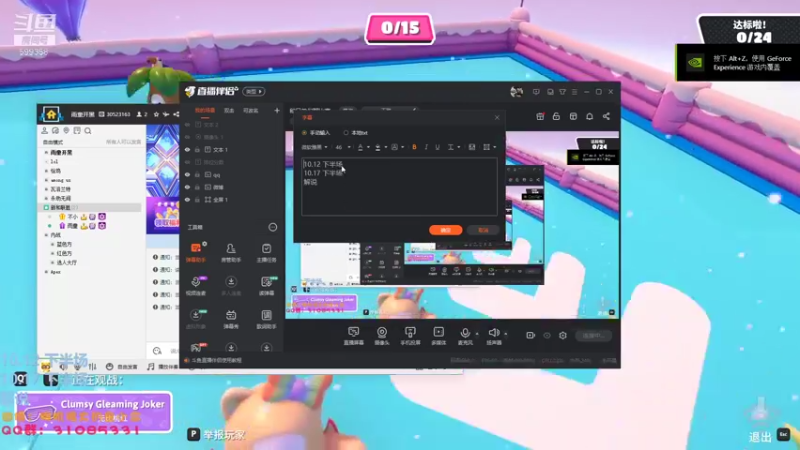Toggle the eye preview icon in bottom bar
The width and height of the screenshot is (800, 450).
547,335
